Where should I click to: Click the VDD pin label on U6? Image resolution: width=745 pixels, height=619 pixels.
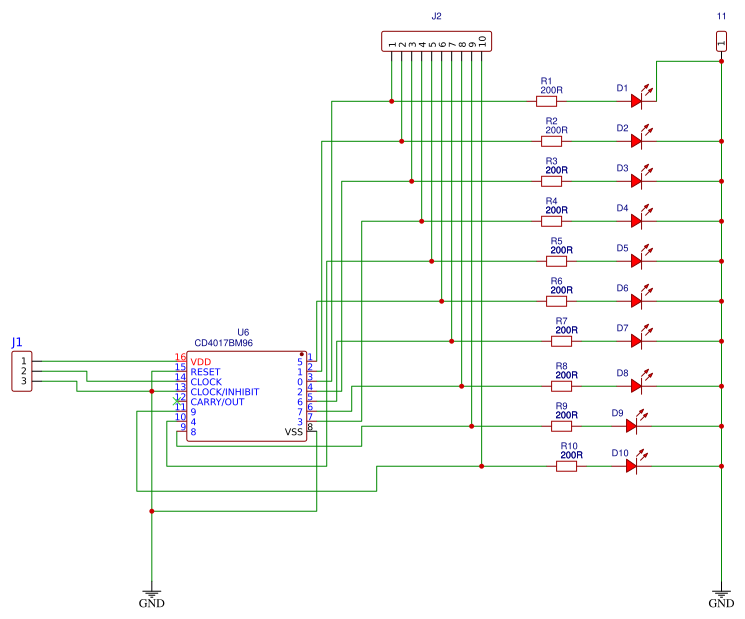(201, 362)
